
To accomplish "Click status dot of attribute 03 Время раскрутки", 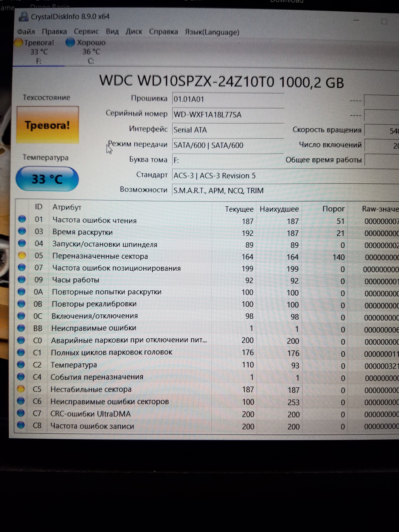I will [22, 231].
